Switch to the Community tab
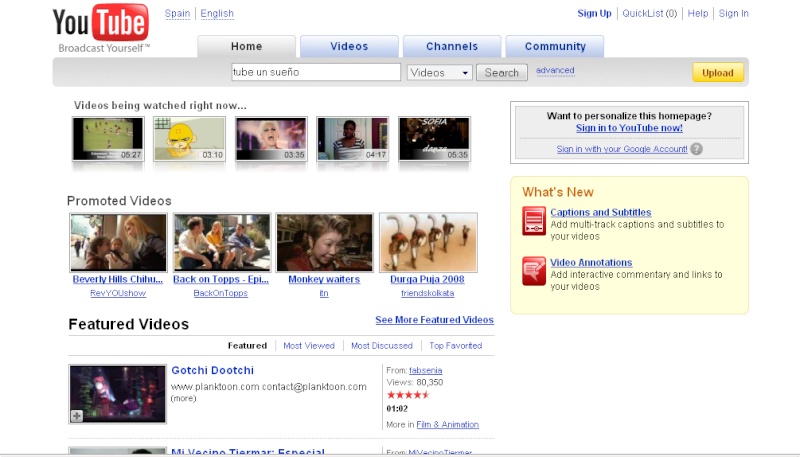Screen dimensions: 800x457 click(555, 46)
